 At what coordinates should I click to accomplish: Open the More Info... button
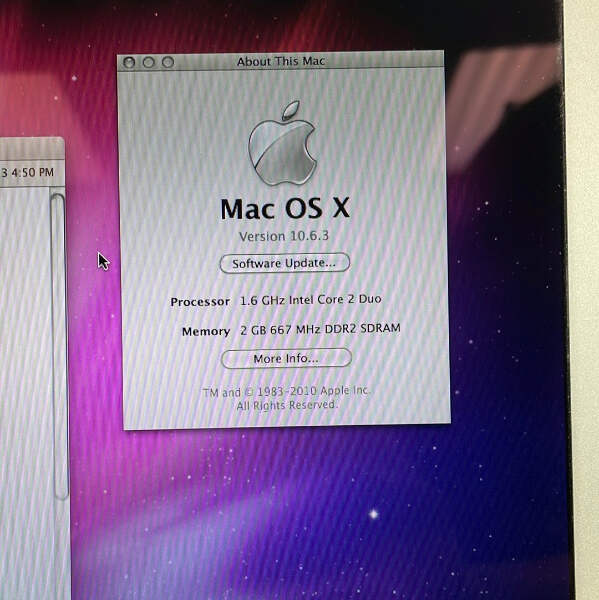pyautogui.click(x=286, y=359)
